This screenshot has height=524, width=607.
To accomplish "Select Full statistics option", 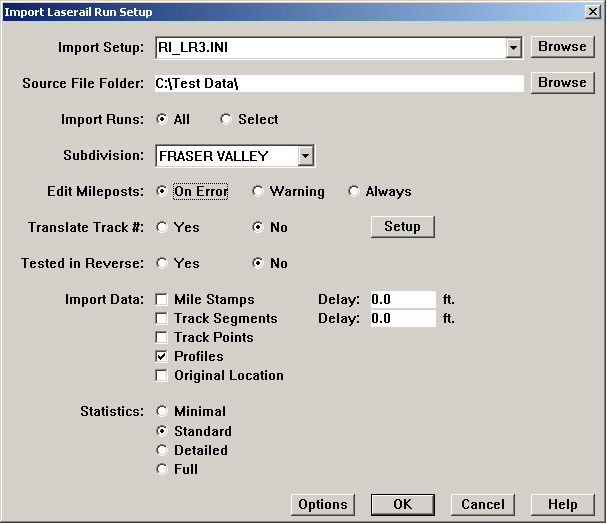I will (x=162, y=470).
